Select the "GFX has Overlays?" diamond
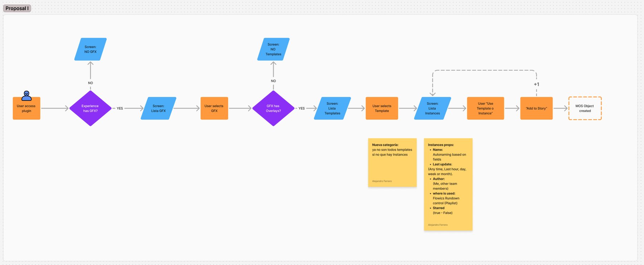The image size is (644, 265). pyautogui.click(x=273, y=108)
